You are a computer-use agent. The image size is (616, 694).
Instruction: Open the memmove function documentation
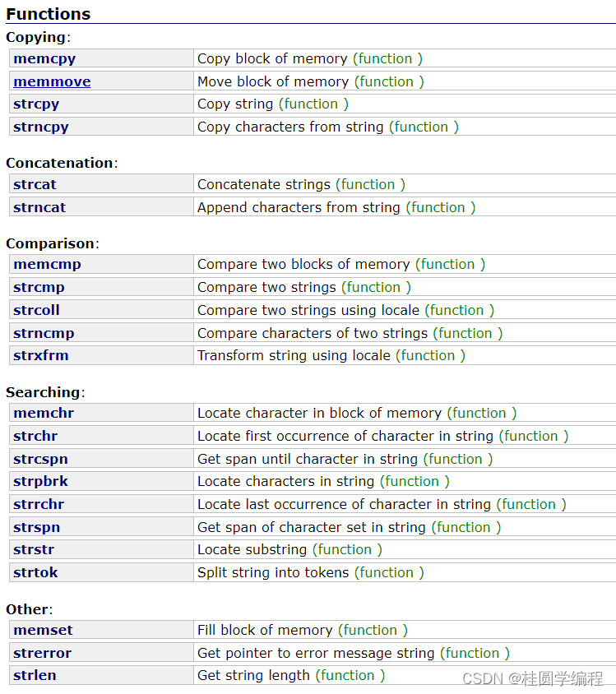52,81
